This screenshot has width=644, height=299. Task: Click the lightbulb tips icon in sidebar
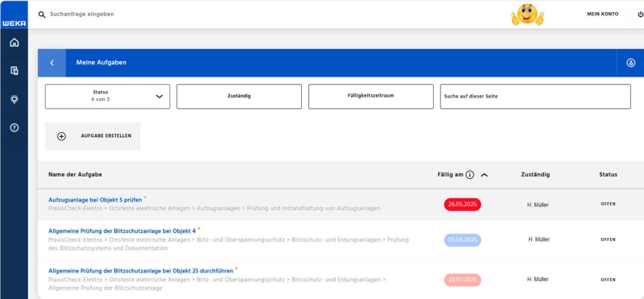coord(14,99)
